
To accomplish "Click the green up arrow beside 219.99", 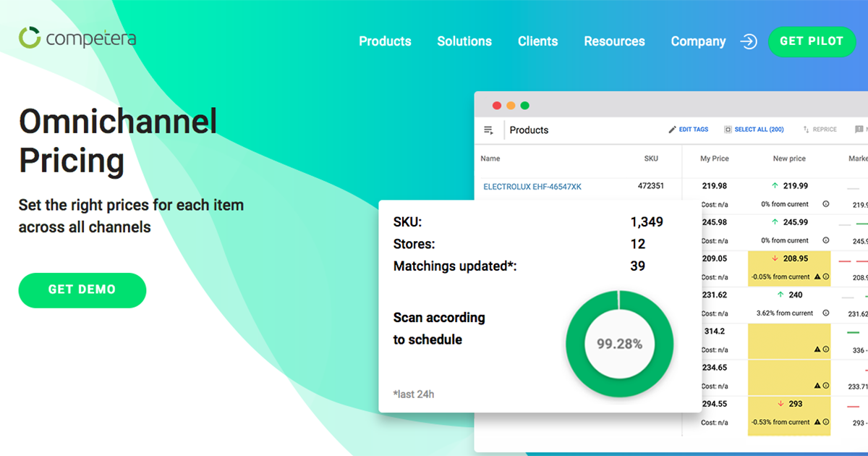I will point(775,187).
